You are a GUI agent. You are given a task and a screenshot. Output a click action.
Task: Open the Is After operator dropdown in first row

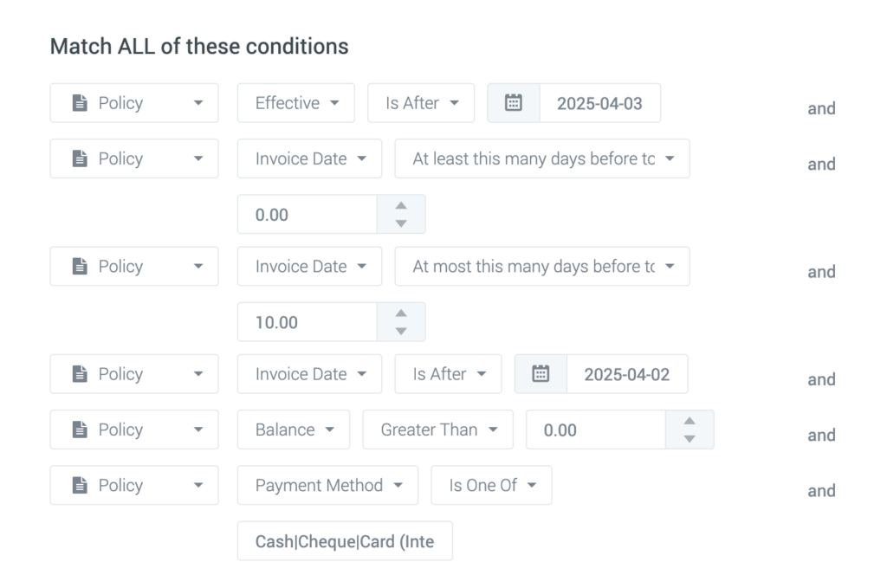click(421, 102)
